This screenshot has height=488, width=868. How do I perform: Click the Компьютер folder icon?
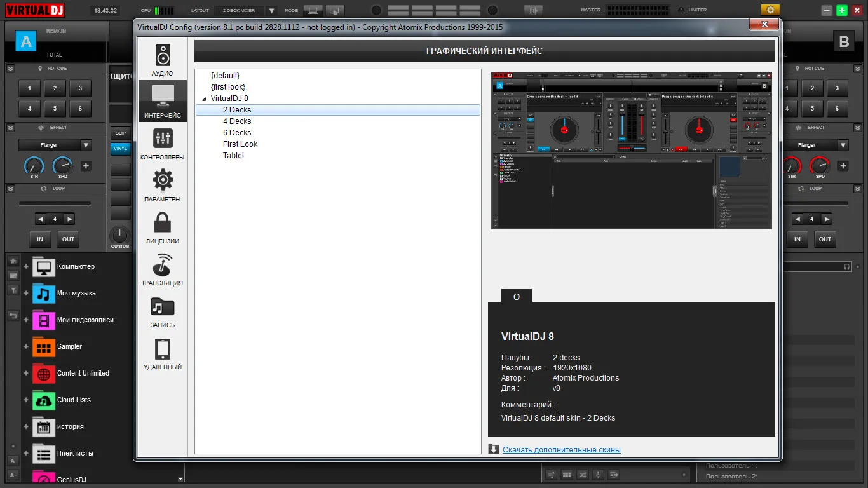tap(44, 267)
